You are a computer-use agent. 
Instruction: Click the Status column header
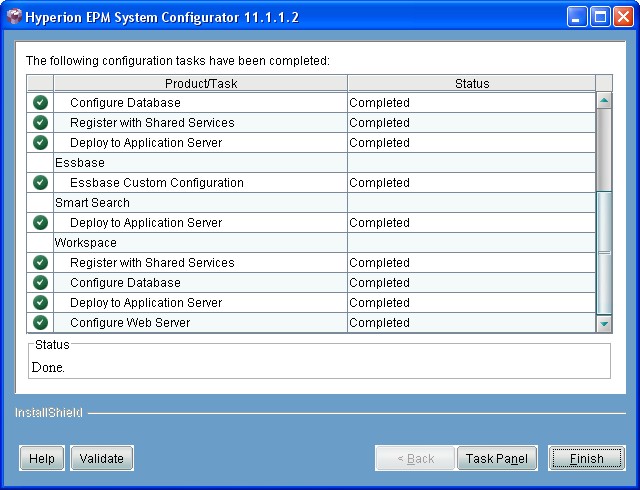click(x=471, y=84)
